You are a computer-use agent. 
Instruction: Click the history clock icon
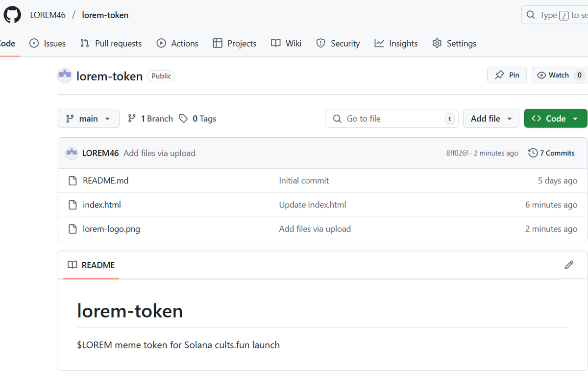533,153
